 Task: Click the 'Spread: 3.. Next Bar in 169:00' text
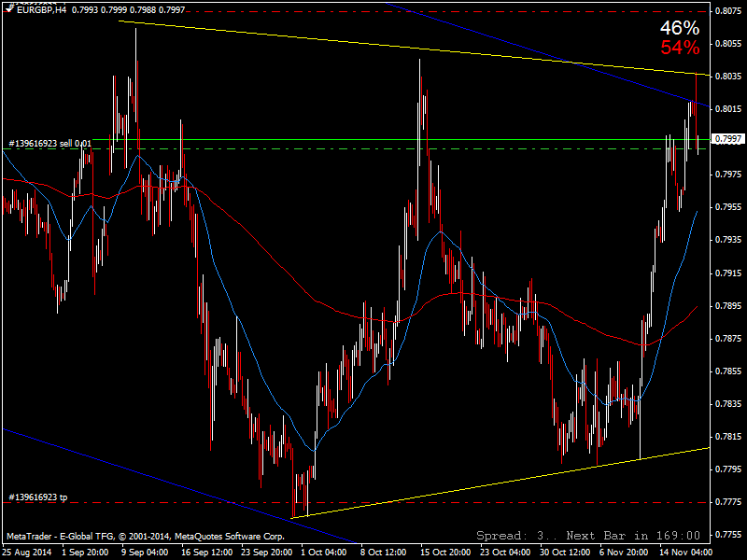588,536
